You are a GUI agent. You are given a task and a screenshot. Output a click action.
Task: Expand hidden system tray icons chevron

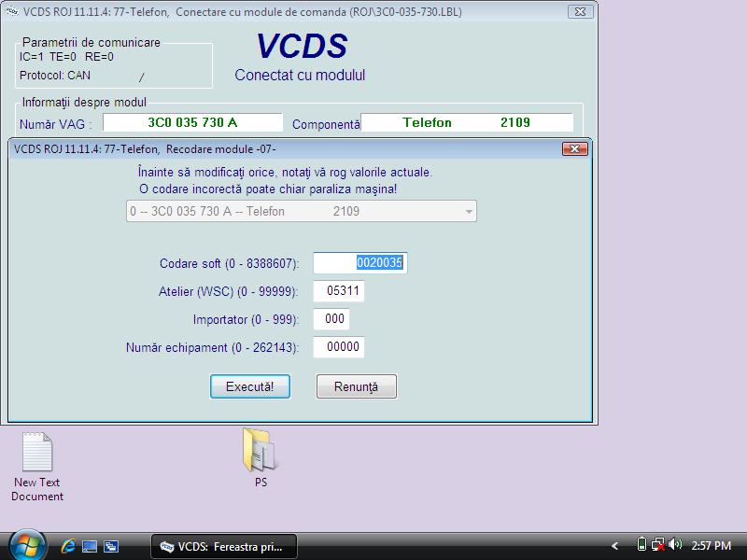pos(615,546)
